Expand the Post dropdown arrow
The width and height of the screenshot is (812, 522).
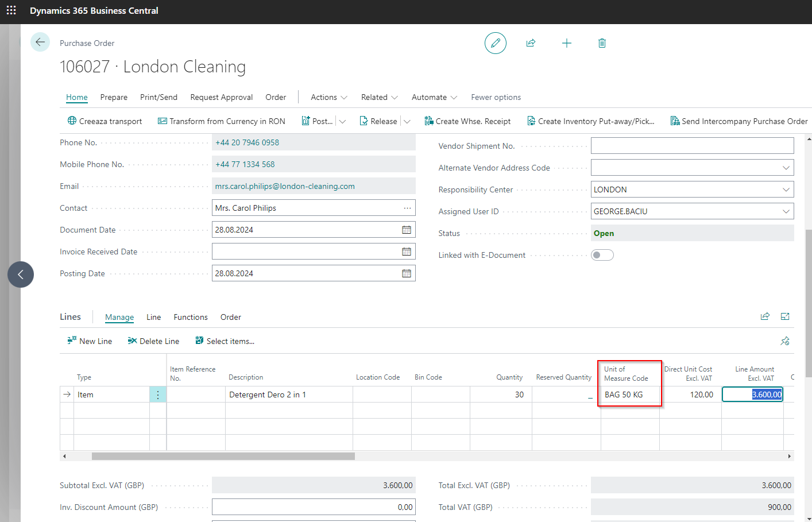click(x=343, y=121)
